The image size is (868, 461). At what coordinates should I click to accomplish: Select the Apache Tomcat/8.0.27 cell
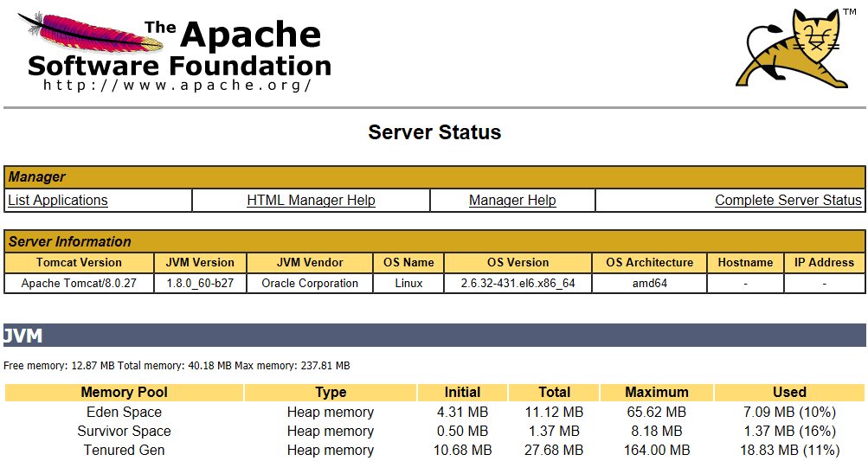79,284
